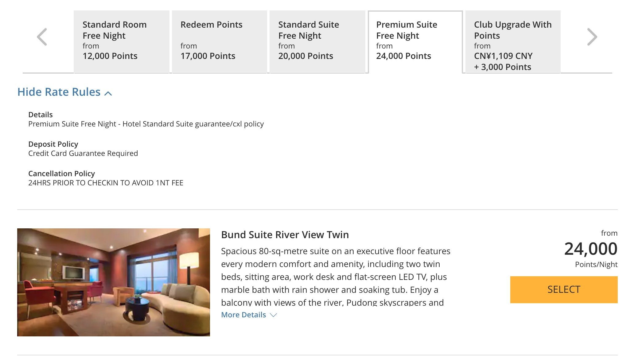
Task: Click the CN¥1,109 CNY + 3,000 Points price
Action: (503, 61)
